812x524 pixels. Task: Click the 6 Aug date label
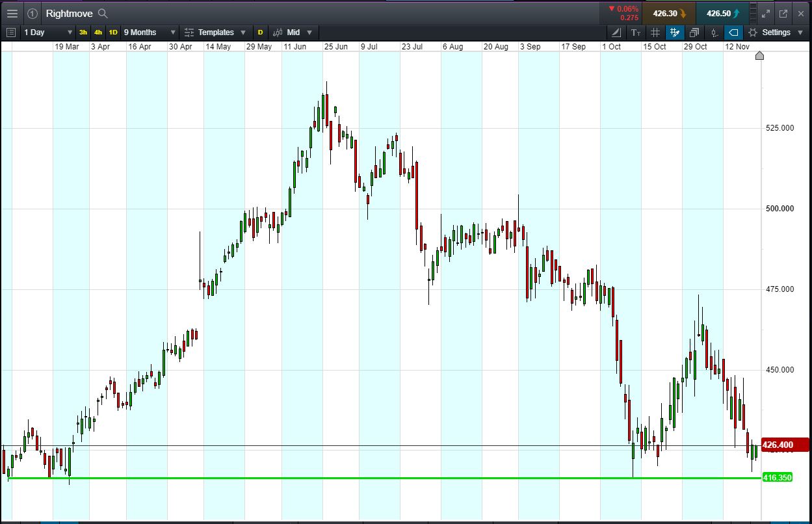[x=452, y=46]
